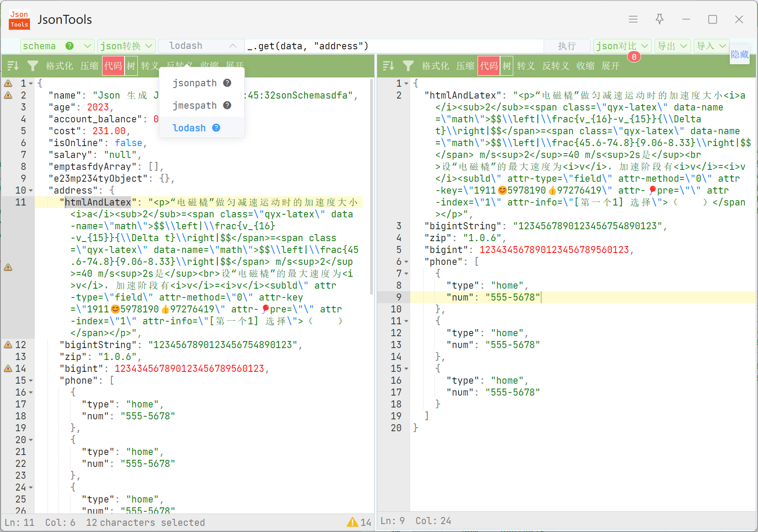Click the red 0 badge near json对比
The image size is (758, 532).
[x=634, y=57]
